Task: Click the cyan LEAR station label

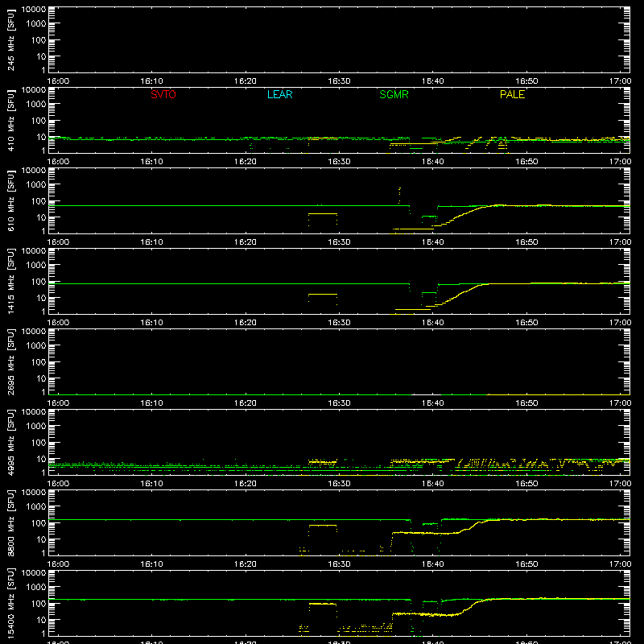Action: click(x=279, y=94)
